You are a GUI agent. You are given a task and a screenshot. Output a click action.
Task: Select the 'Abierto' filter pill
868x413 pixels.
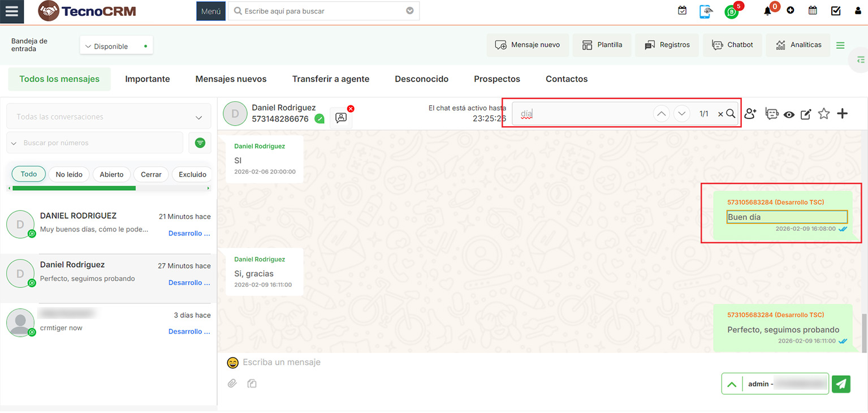click(x=111, y=174)
